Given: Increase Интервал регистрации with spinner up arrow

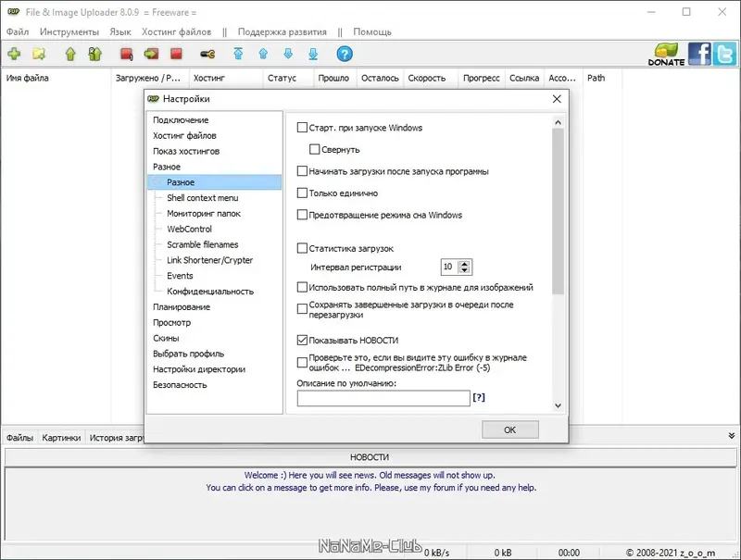Looking at the screenshot, I should tap(465, 264).
